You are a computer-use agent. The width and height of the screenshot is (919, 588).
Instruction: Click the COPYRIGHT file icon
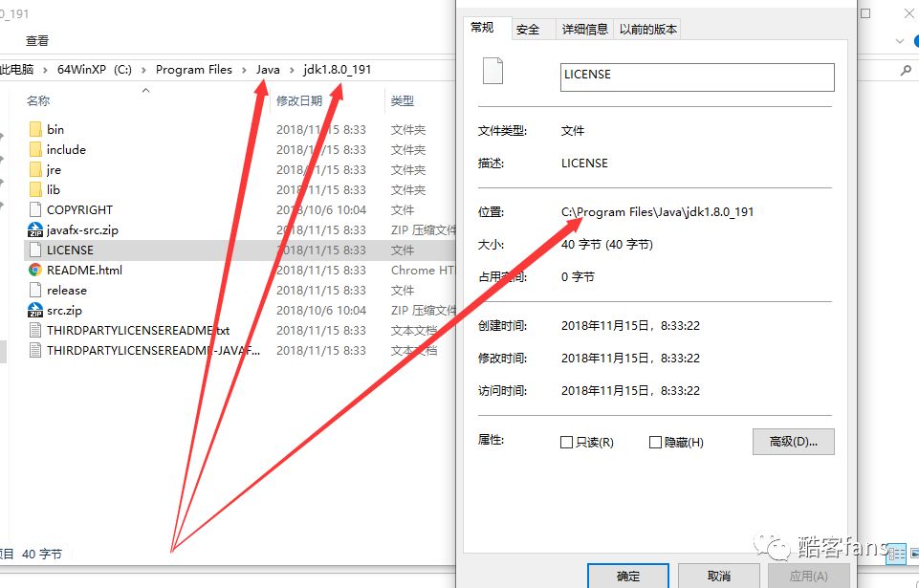[x=35, y=209]
